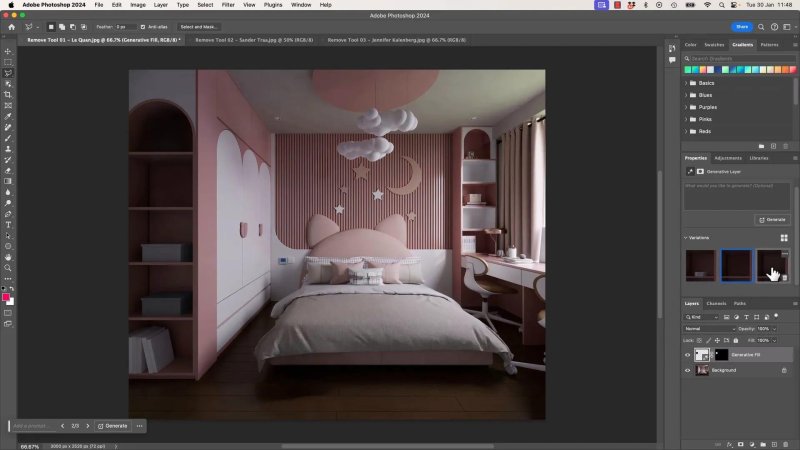Open the layer Opacity dropdown

coord(774,329)
